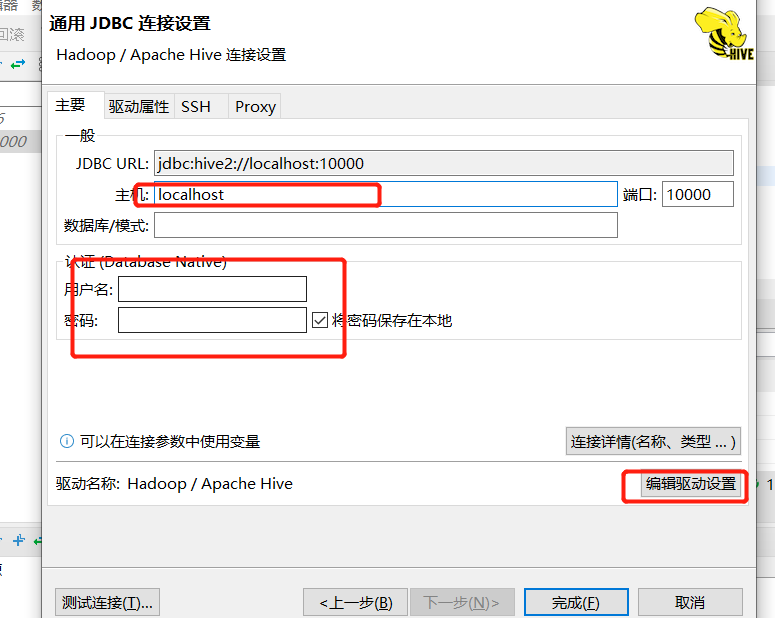Click the 通用 JDBC 连接设置 title text
Screen dimensions: 775x618
(130, 23)
